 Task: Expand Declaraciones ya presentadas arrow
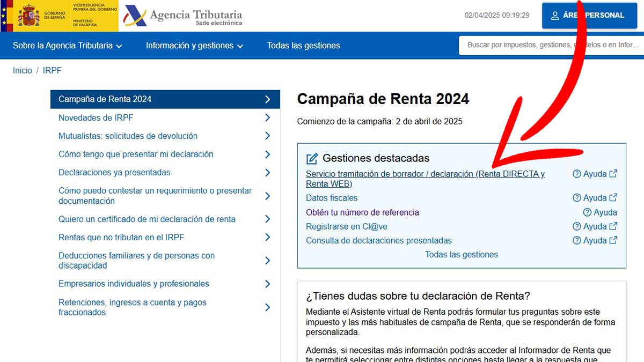(x=267, y=173)
